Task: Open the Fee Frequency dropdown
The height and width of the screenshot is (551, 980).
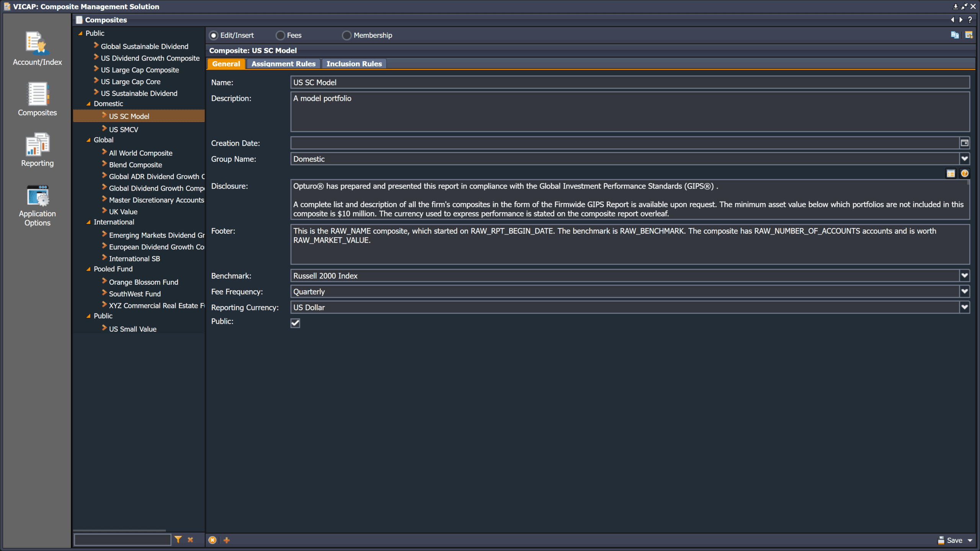Action: click(x=965, y=292)
